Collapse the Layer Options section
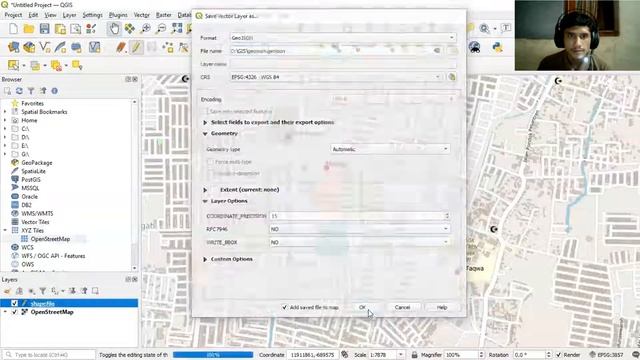640x360 pixels. coord(205,201)
